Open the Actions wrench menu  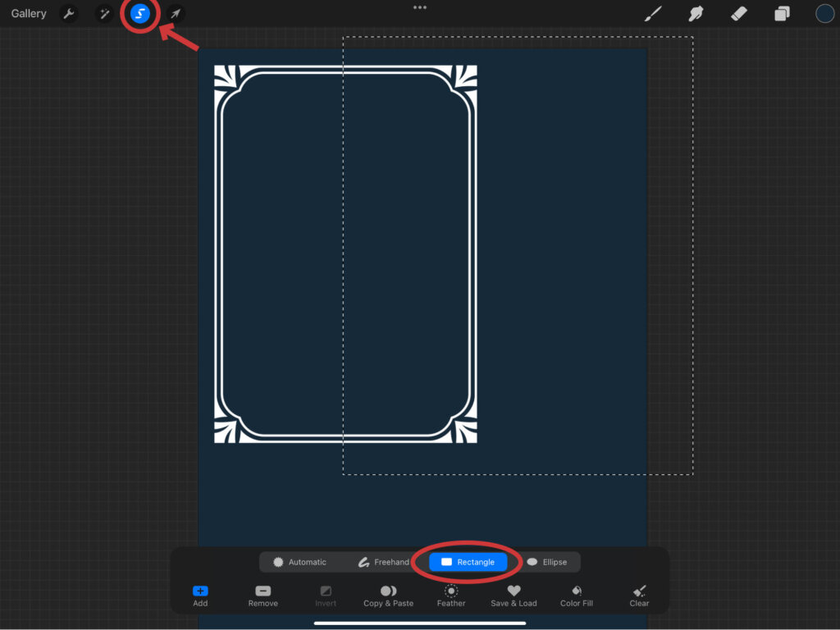[69, 14]
